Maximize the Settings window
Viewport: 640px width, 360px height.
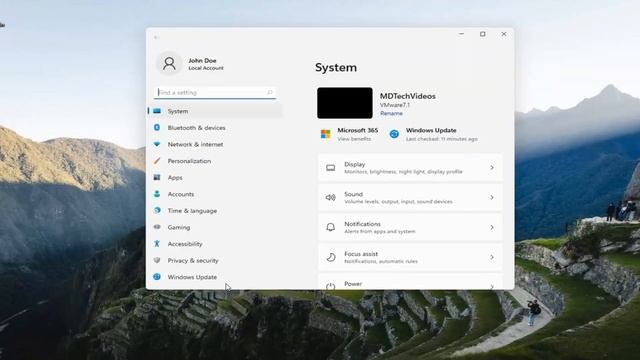(482, 34)
